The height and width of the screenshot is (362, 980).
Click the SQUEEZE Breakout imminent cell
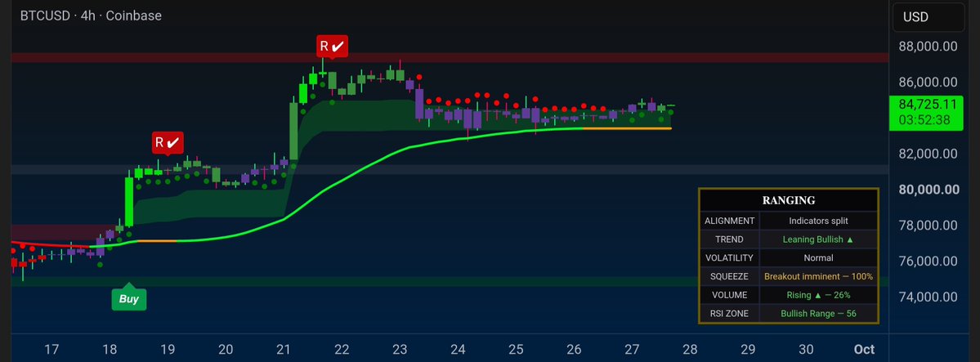[818, 275]
